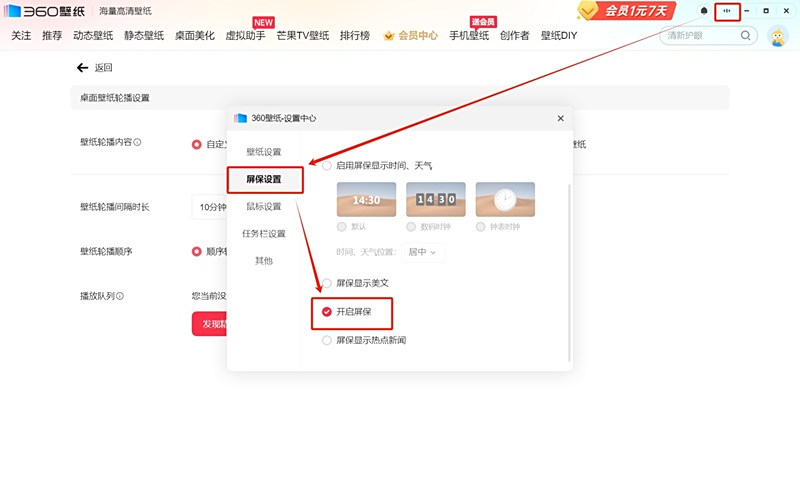800x477 pixels.
Task: Open 虚拟助手 tab
Action: coord(245,36)
